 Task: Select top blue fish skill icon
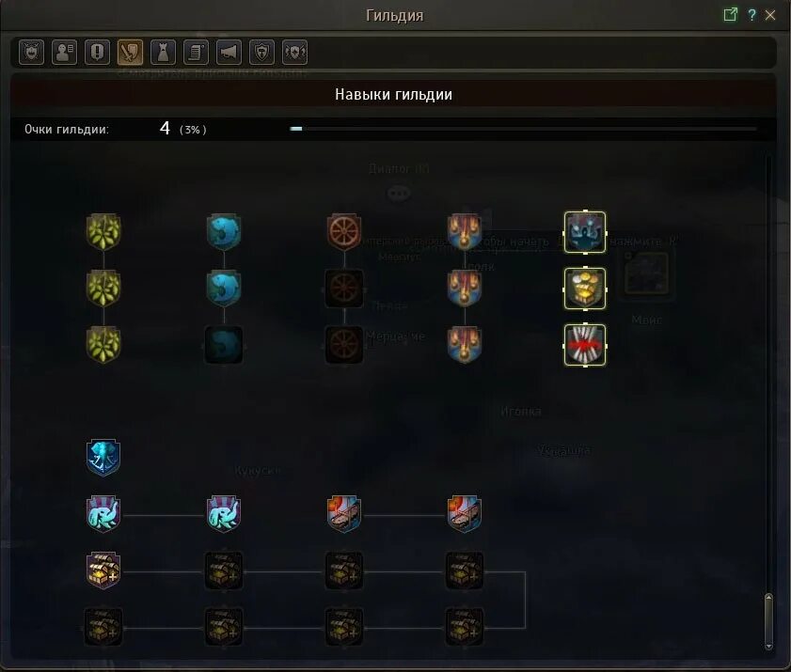(224, 232)
